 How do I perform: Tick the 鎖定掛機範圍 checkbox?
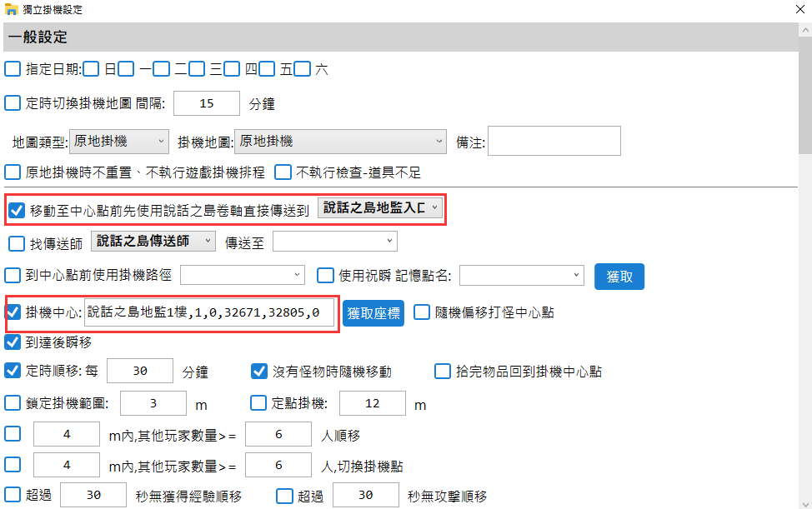click(13, 403)
